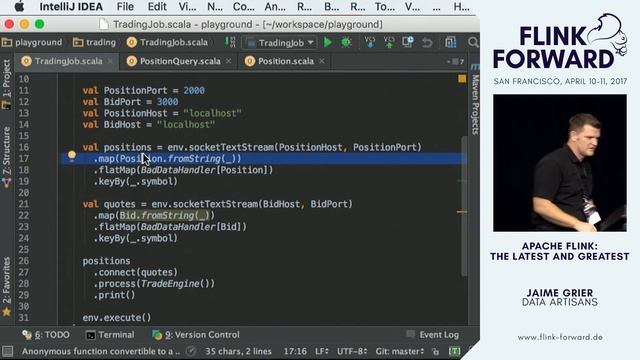The image size is (640, 360).
Task: Show hidden tabs list dropdown
Action: (x=456, y=62)
